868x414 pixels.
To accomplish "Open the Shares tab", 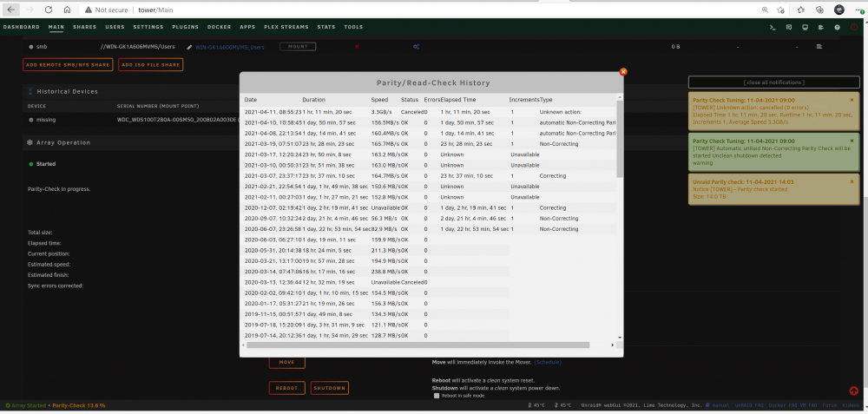I will coord(84,27).
